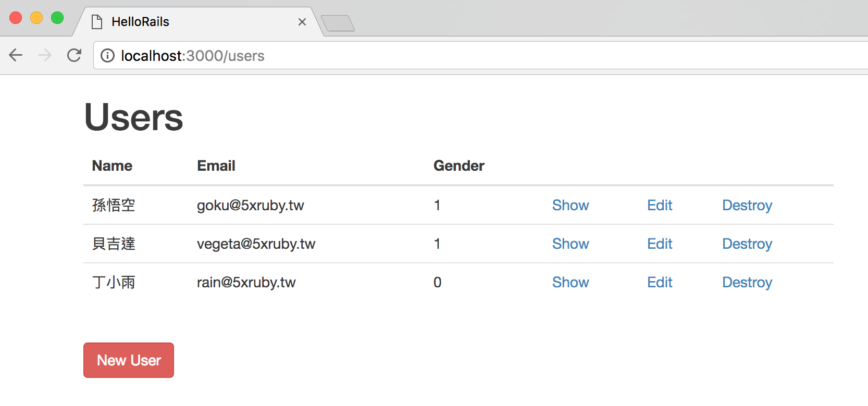This screenshot has width=868, height=406.
Task: Reload the page with the refresh icon
Action: point(75,55)
